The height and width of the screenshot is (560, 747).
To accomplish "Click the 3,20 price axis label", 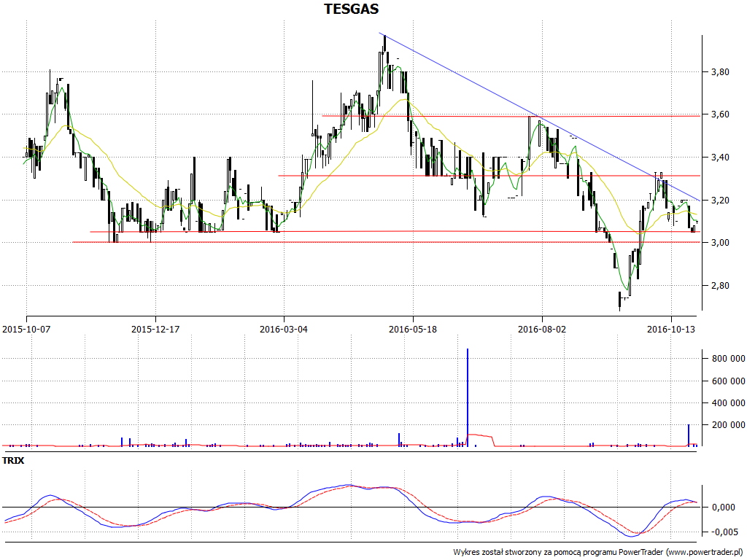I will pos(720,201).
